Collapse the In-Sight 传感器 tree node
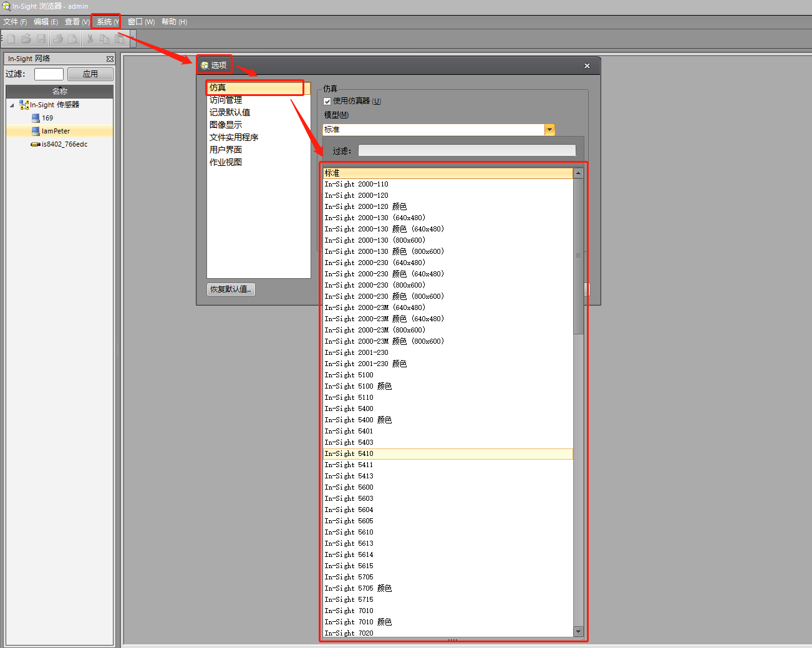 click(12, 105)
